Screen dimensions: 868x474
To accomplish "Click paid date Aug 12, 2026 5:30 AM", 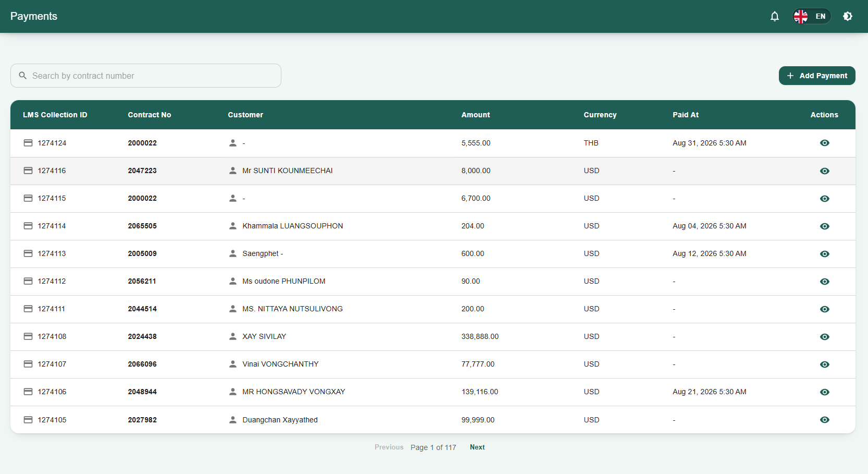I will point(709,253).
